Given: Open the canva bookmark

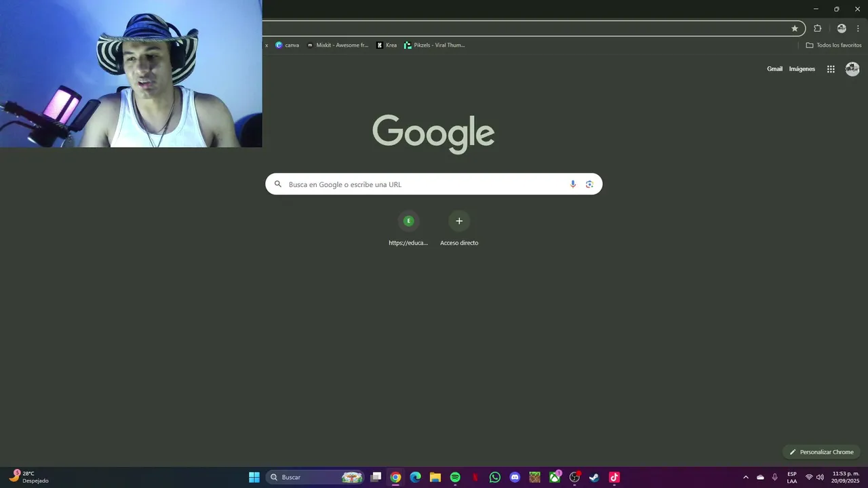Looking at the screenshot, I should coord(287,45).
